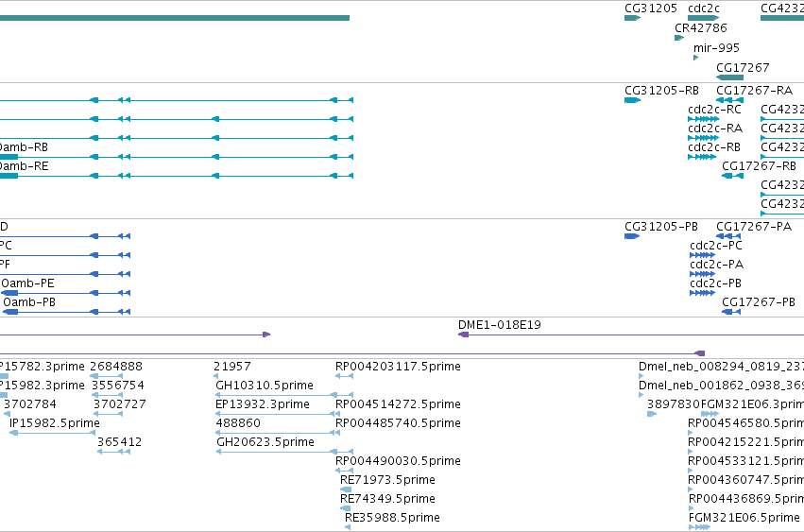Open EST 3897830
Image resolution: width=804 pixels, height=532 pixels.
coord(652,414)
